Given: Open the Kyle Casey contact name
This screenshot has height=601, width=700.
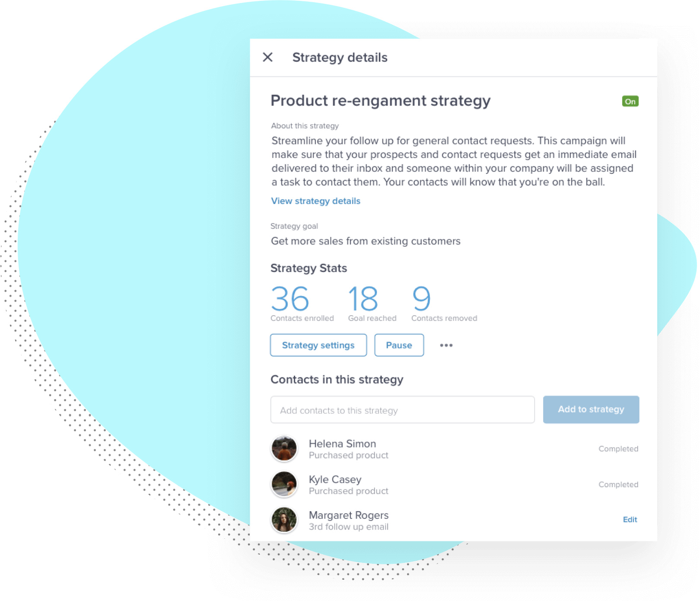Looking at the screenshot, I should tap(335, 480).
